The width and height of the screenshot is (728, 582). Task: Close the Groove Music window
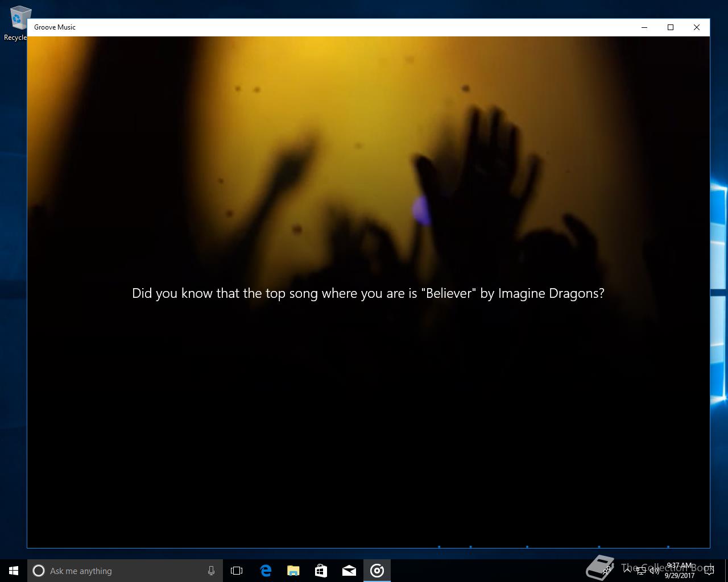click(697, 27)
